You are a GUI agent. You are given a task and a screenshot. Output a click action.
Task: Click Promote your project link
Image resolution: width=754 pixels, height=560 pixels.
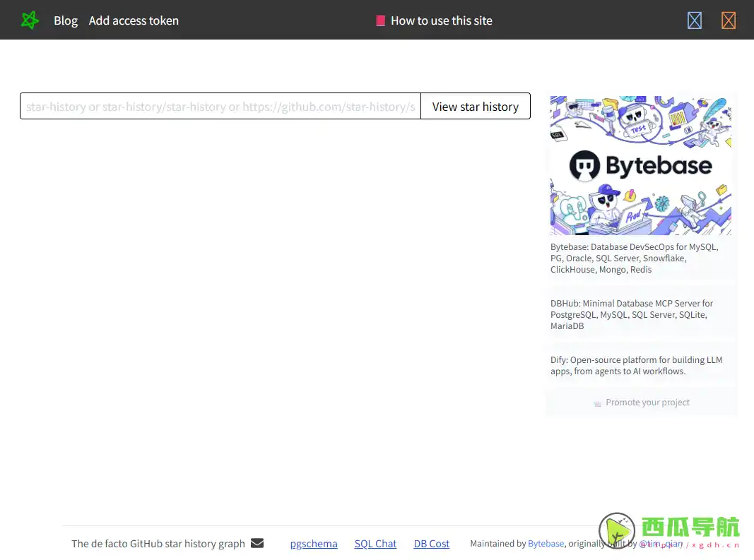tap(647, 403)
